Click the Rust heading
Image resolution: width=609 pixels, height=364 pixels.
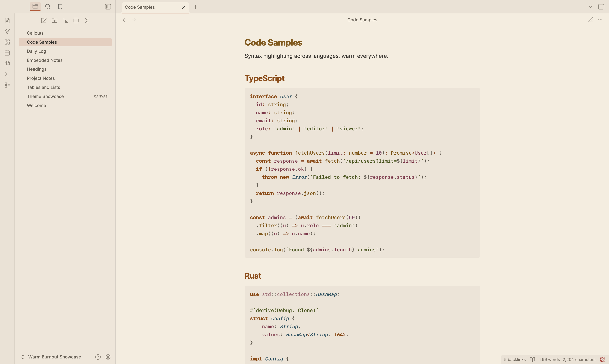(253, 276)
